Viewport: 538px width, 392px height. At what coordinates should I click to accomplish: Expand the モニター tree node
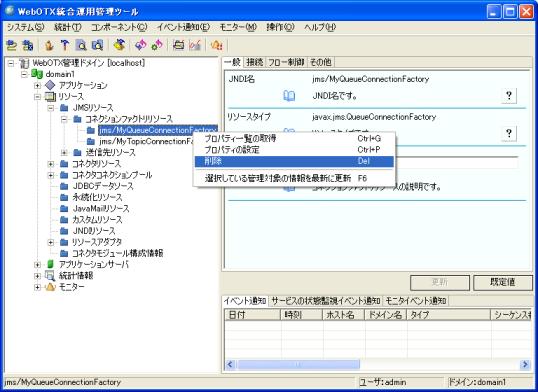click(x=37, y=287)
